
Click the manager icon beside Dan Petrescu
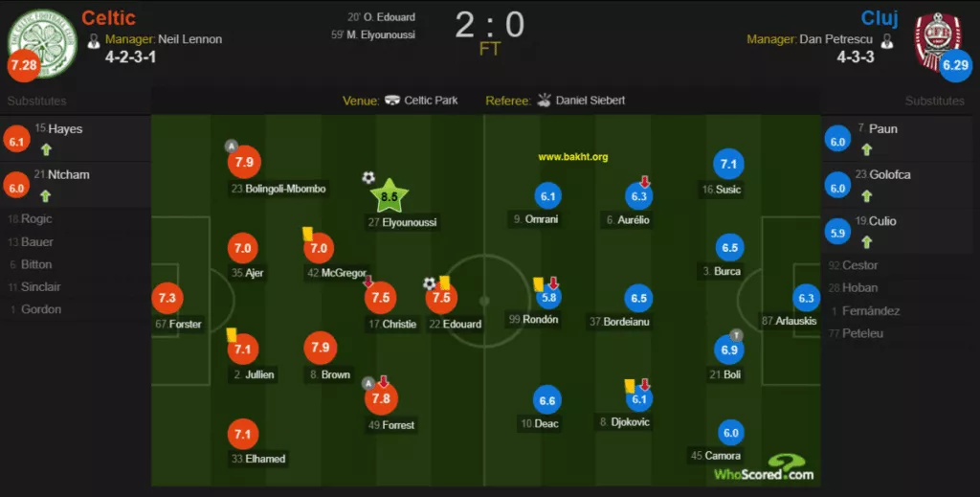click(886, 40)
